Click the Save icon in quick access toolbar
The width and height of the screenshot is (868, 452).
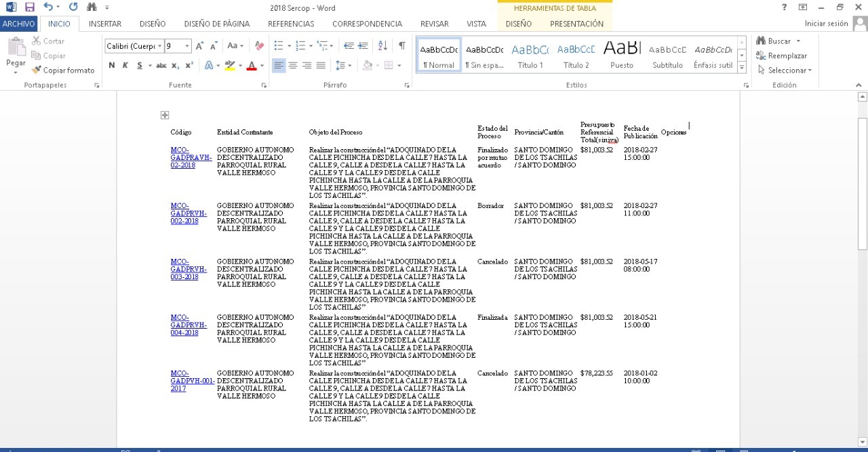point(29,7)
